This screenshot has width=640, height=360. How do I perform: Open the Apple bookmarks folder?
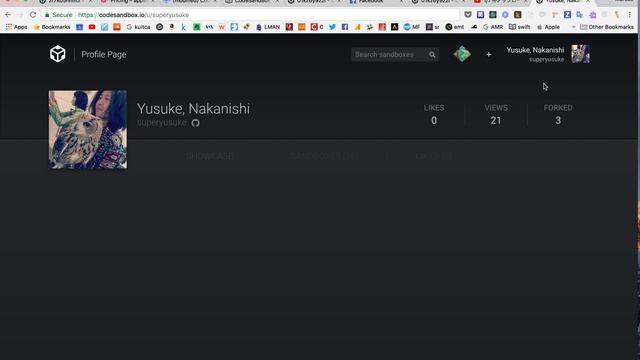point(548,27)
